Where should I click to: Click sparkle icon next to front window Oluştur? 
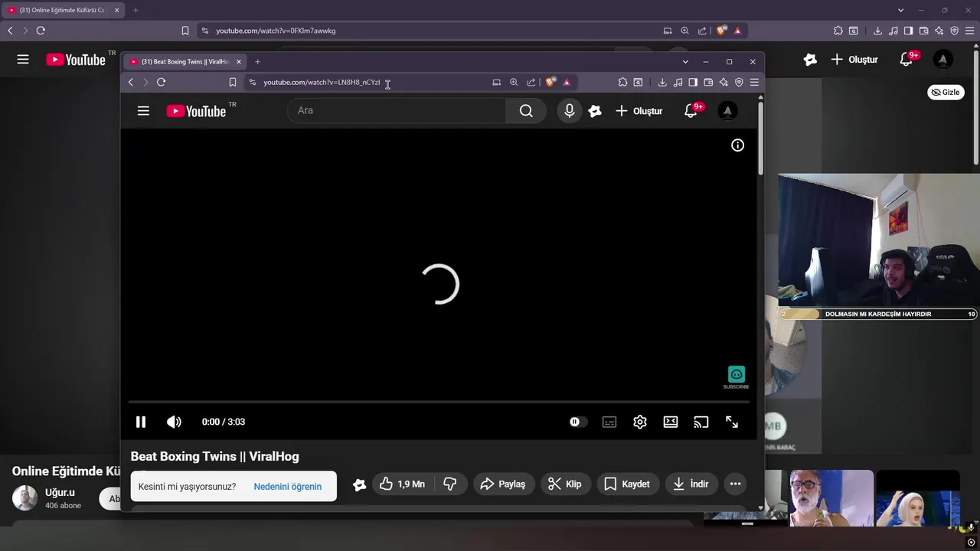595,111
